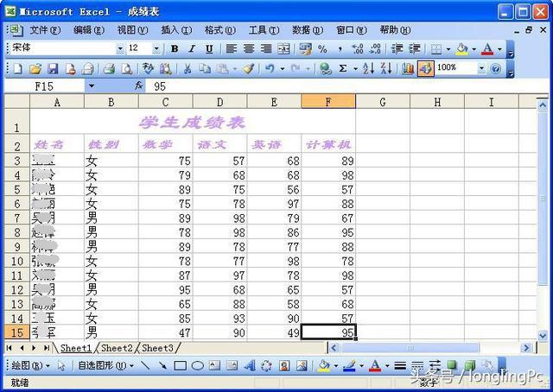Image resolution: width=553 pixels, height=392 pixels.
Task: Toggle underline formatting
Action: (x=209, y=48)
